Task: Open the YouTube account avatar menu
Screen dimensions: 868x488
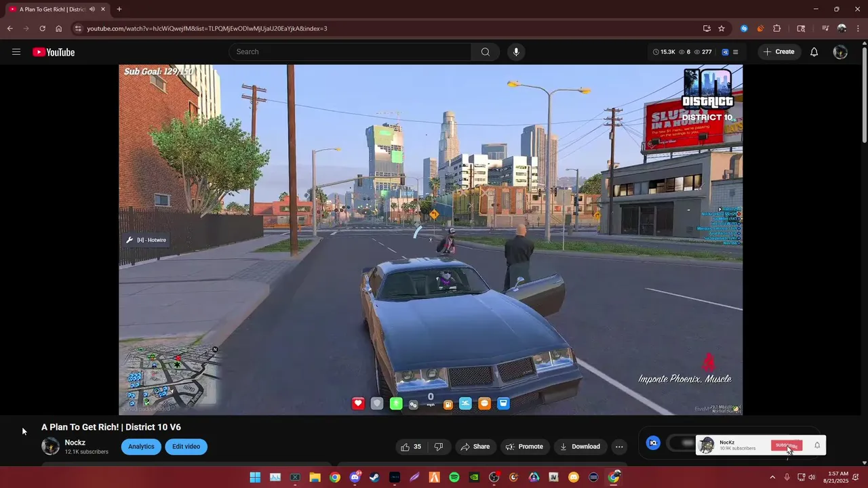Action: coord(840,52)
